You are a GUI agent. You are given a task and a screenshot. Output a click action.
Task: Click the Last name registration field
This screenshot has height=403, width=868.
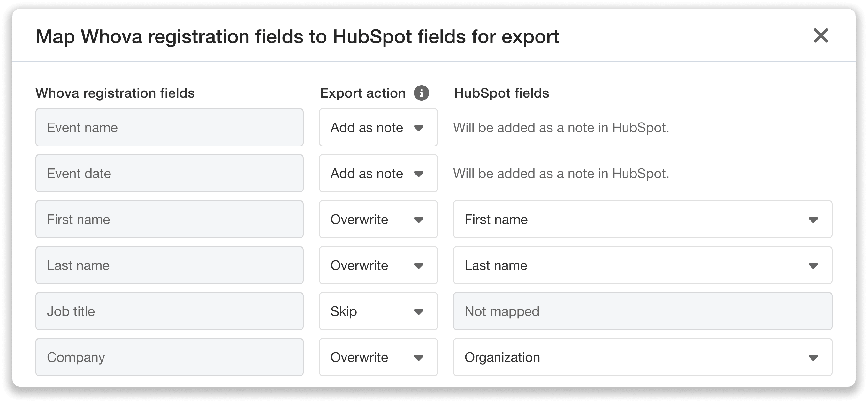point(170,265)
